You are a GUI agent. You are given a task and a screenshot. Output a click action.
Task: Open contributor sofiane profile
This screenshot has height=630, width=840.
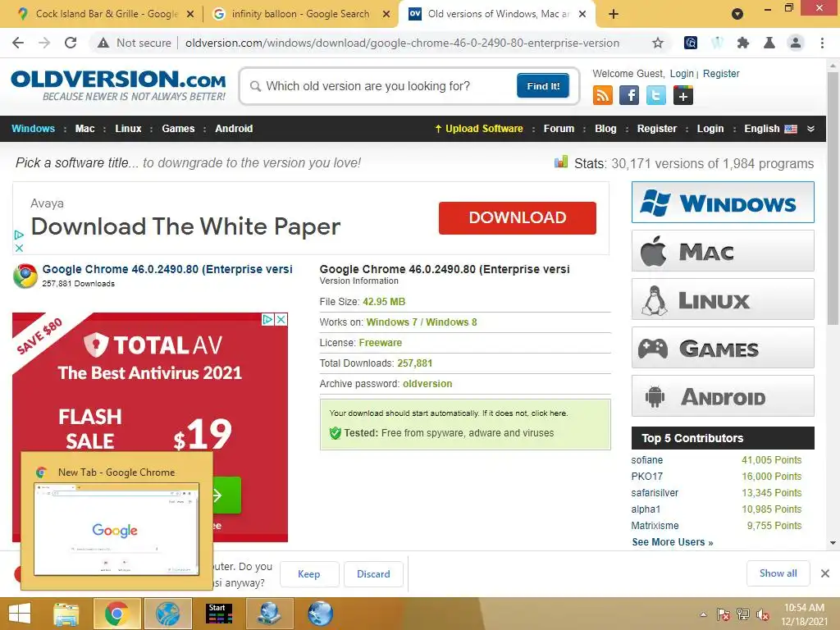(646, 460)
